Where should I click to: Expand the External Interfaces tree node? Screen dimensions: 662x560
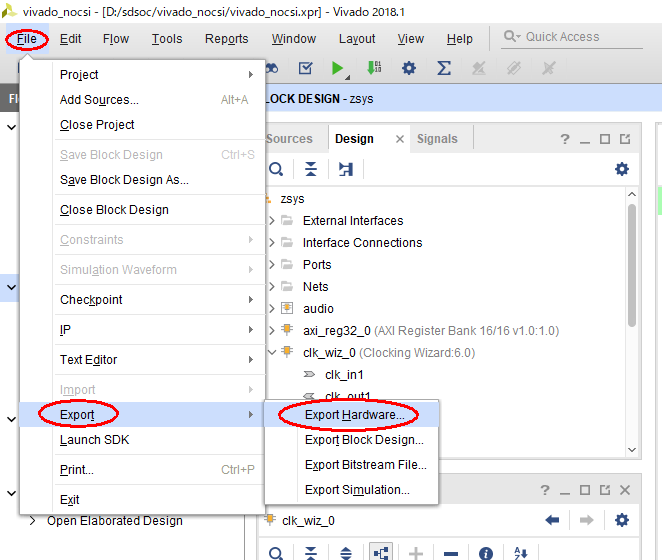(x=271, y=221)
